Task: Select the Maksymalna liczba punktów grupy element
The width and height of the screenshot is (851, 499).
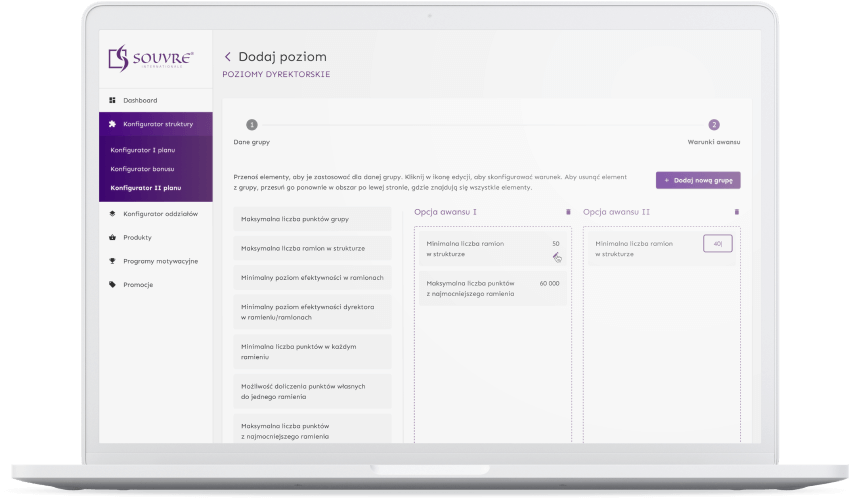Action: coord(312,219)
